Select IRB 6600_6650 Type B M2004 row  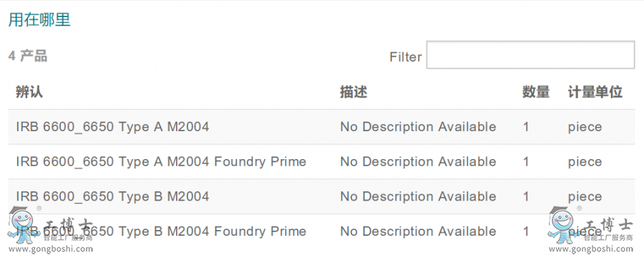pos(321,196)
